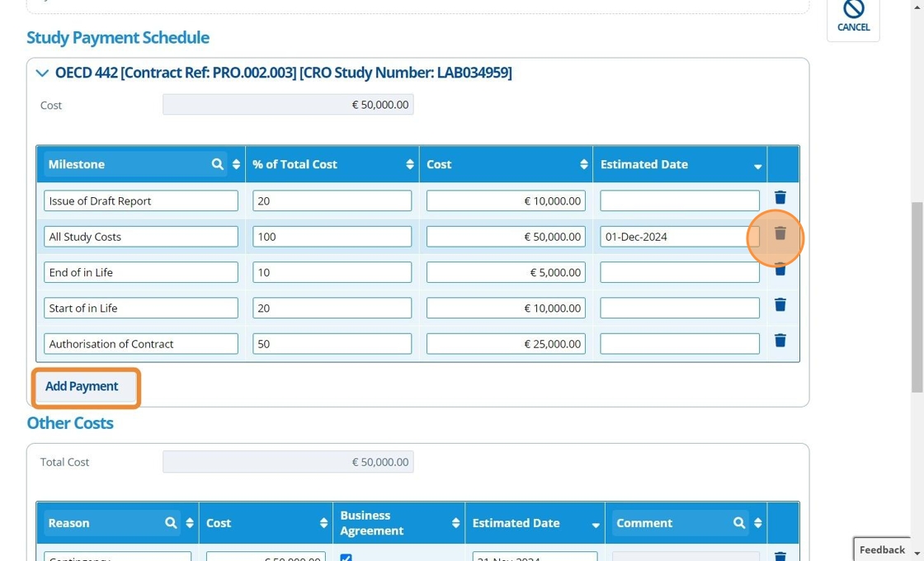Sort by Estimated Date in payment schedule
924x561 pixels.
757,166
